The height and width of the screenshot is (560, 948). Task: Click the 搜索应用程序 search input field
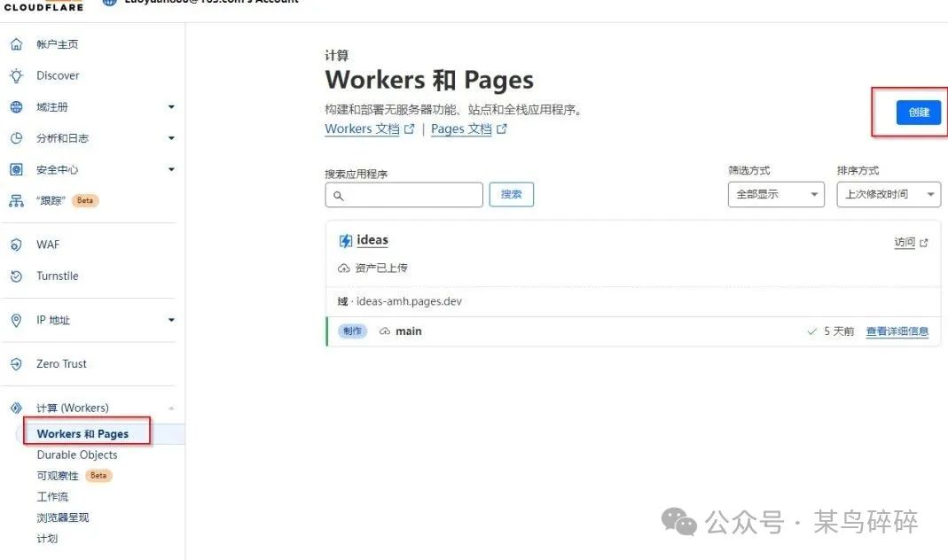point(404,195)
